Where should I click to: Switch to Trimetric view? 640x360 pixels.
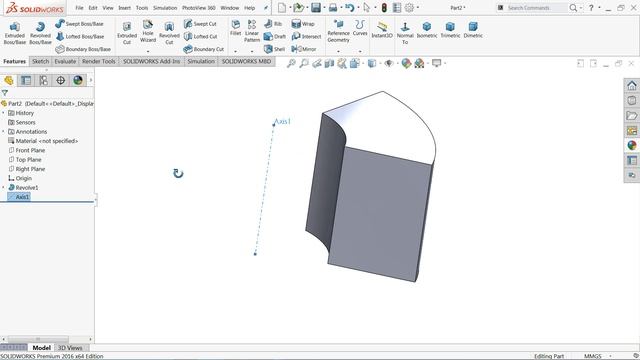[450, 30]
